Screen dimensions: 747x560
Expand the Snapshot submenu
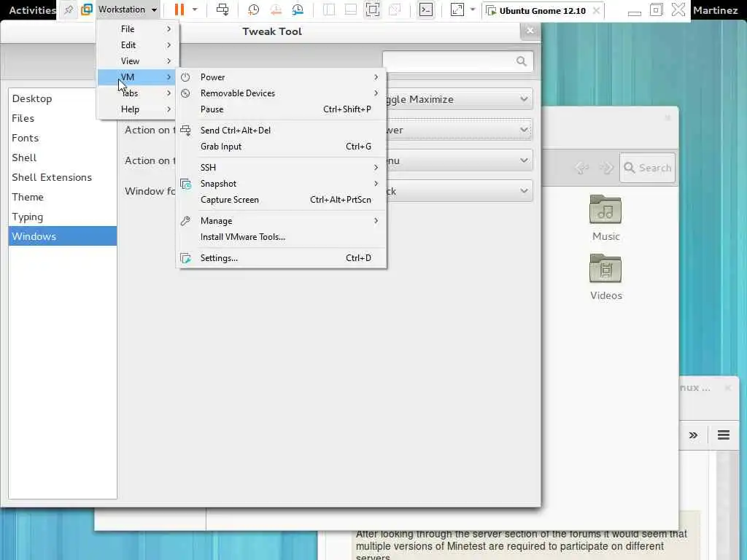tap(281, 183)
